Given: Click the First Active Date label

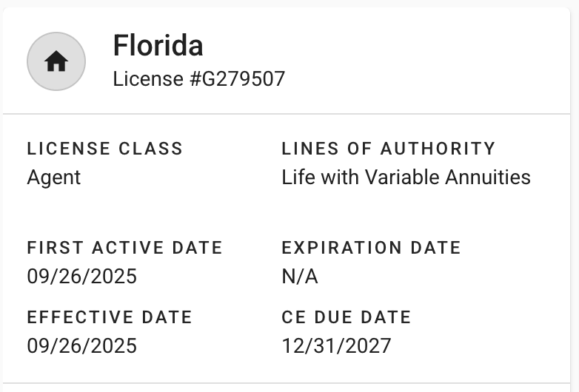Looking at the screenshot, I should 124,247.
